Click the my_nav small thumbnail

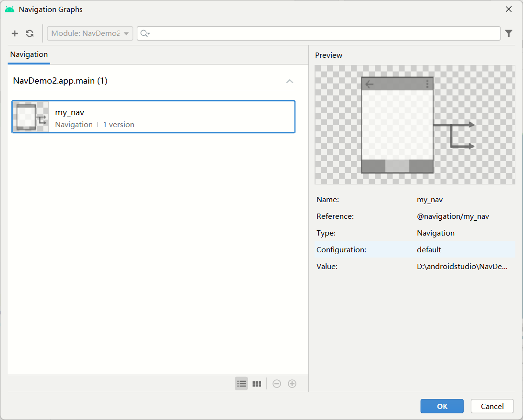tap(31, 117)
